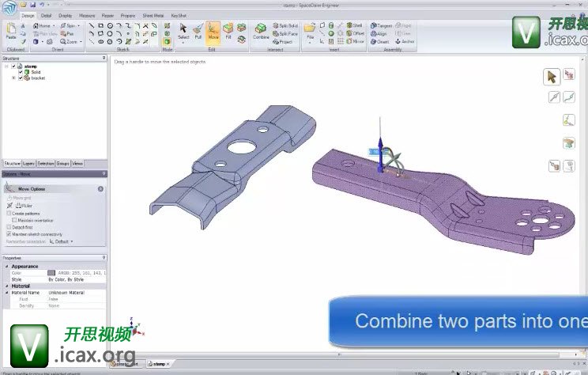588x375 pixels.
Task: Pin the Structure panel
Action: coord(104,58)
